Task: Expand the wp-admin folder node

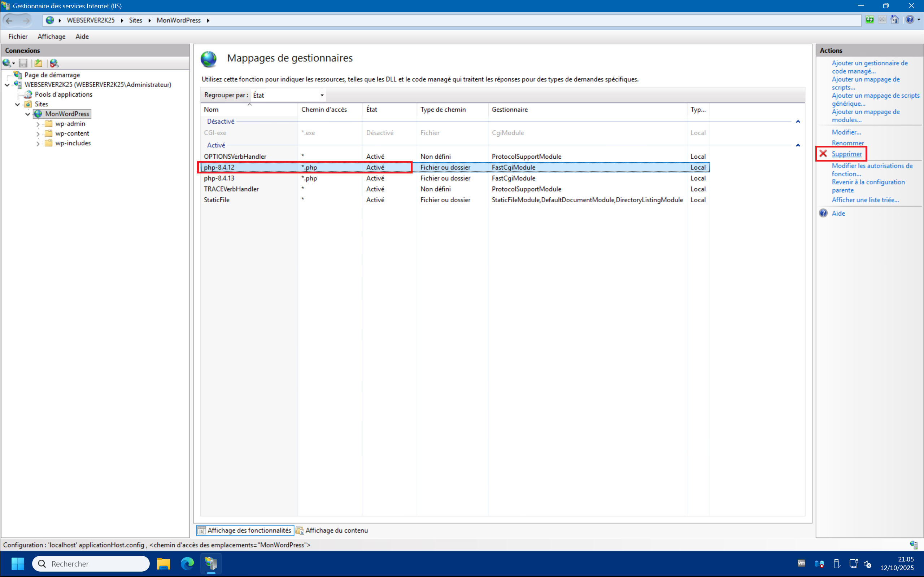Action: tap(38, 124)
